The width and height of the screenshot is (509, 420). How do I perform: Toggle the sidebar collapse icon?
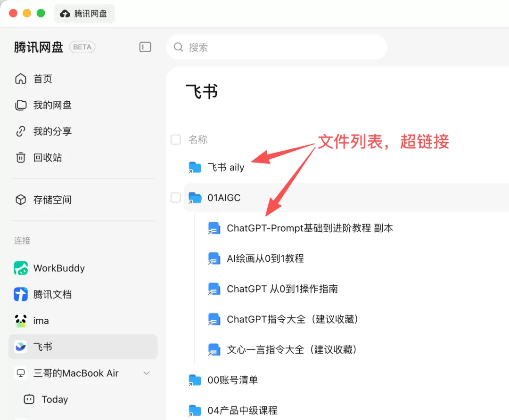(145, 47)
